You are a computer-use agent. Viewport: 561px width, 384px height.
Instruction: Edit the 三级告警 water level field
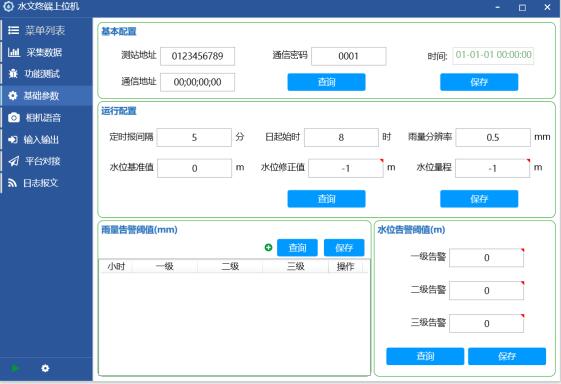(487, 324)
